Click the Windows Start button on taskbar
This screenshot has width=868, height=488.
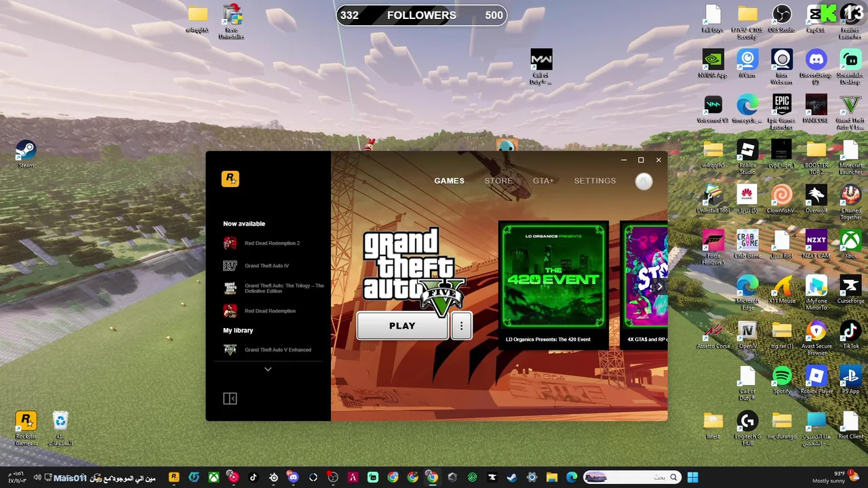(692, 477)
